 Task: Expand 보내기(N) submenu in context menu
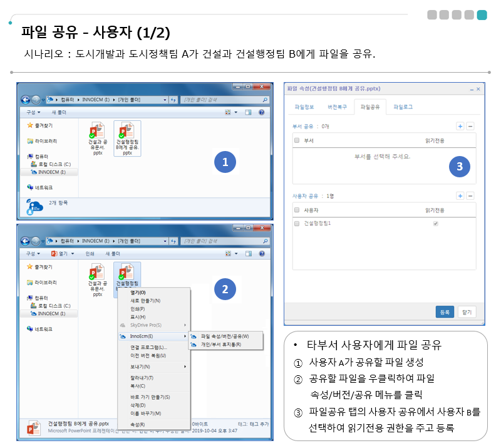pyautogui.click(x=153, y=367)
